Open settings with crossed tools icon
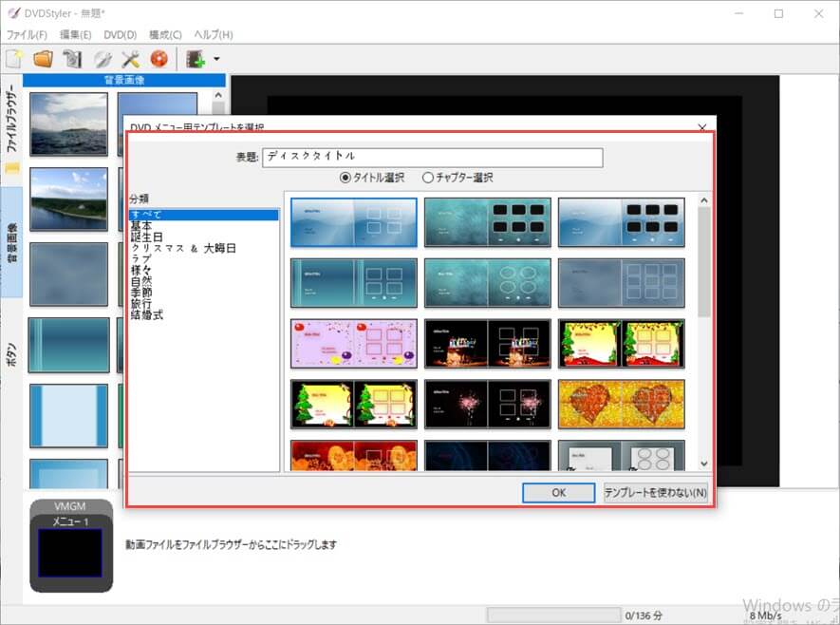The width and height of the screenshot is (840, 625). pyautogui.click(x=130, y=59)
